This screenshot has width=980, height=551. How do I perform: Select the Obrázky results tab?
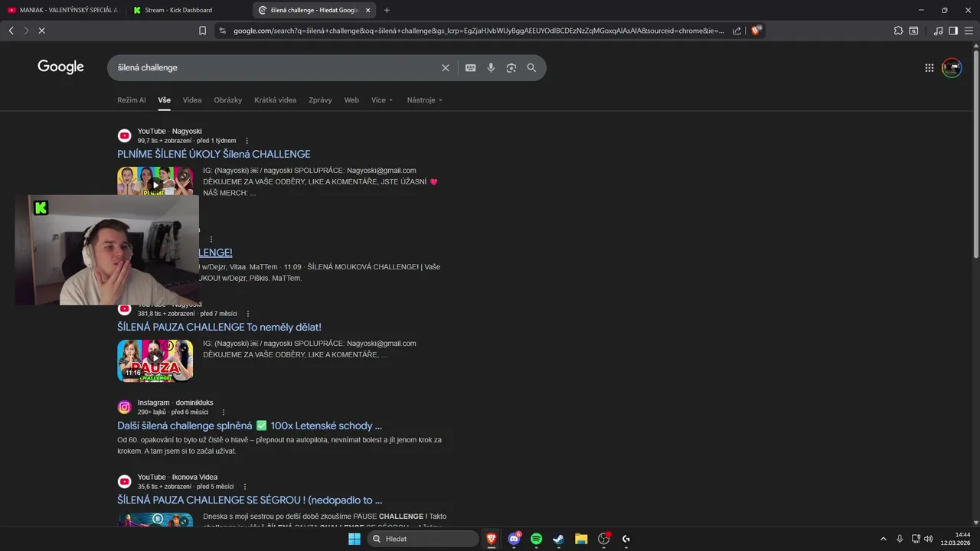coord(228,100)
